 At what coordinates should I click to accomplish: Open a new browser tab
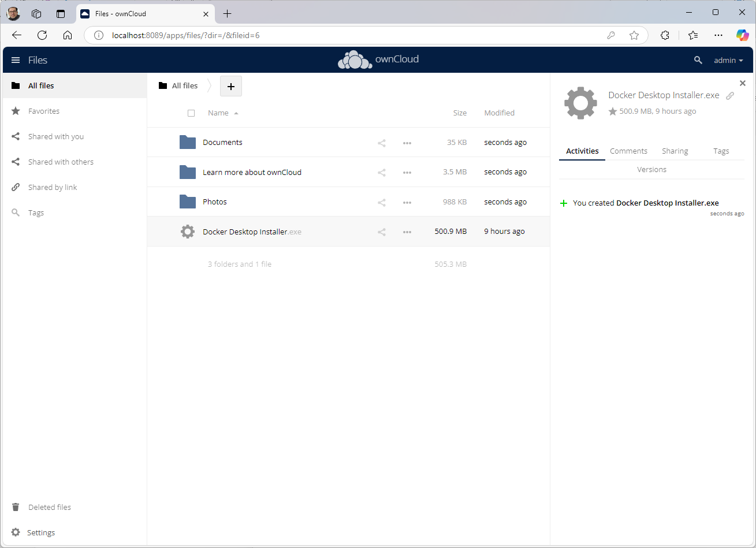point(228,13)
